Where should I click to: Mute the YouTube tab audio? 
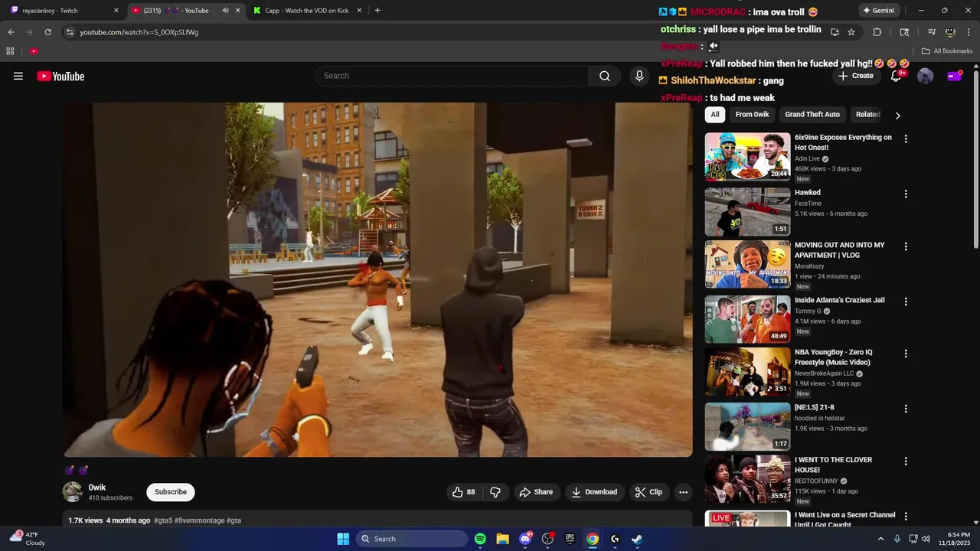[x=225, y=11]
